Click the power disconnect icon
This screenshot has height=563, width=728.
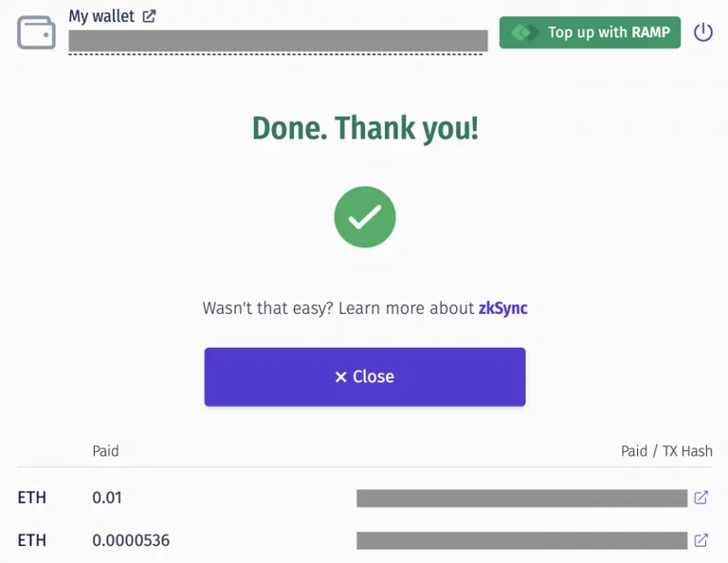tap(703, 32)
